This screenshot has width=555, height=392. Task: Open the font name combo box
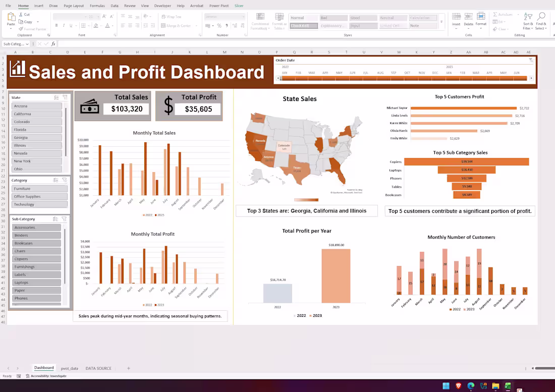coord(70,17)
